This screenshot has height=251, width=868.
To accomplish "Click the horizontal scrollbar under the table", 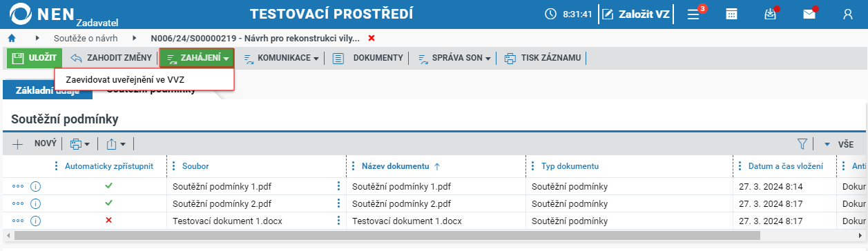I will 387,235.
